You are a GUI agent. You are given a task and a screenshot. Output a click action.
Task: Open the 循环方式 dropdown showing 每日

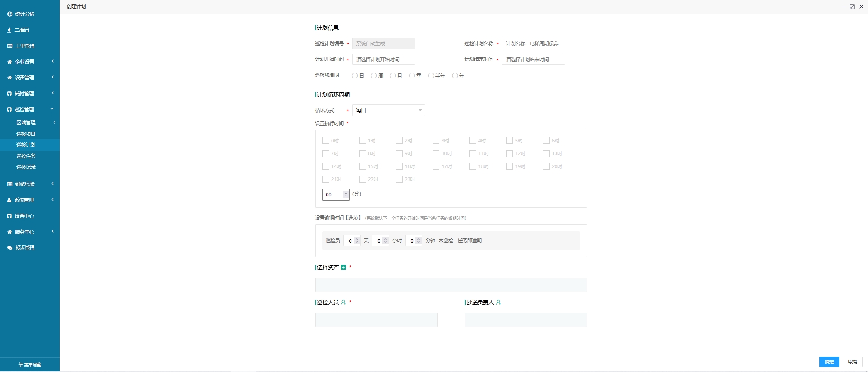click(x=389, y=110)
